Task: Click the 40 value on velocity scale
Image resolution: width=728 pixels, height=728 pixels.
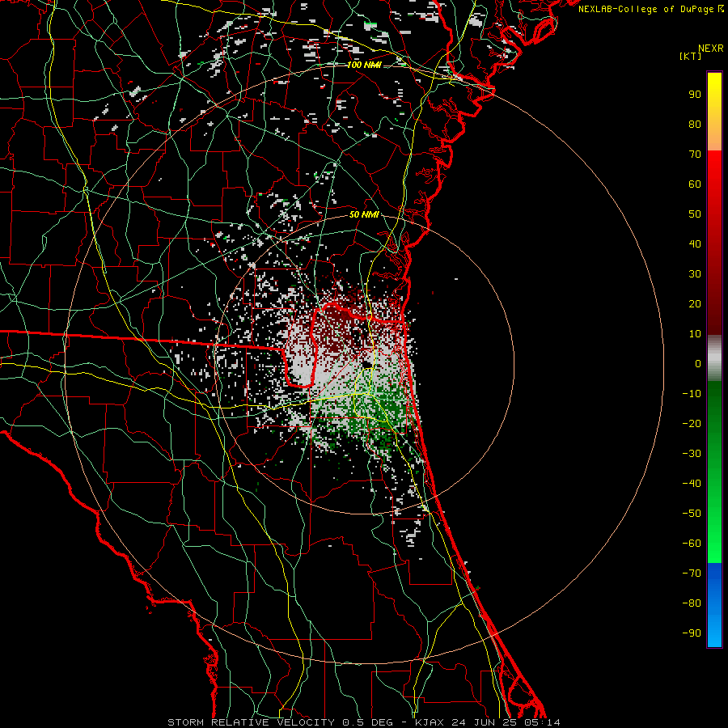Action: point(695,243)
